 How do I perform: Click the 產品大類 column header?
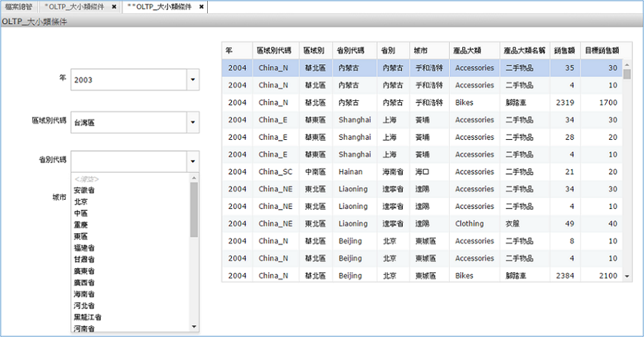469,50
